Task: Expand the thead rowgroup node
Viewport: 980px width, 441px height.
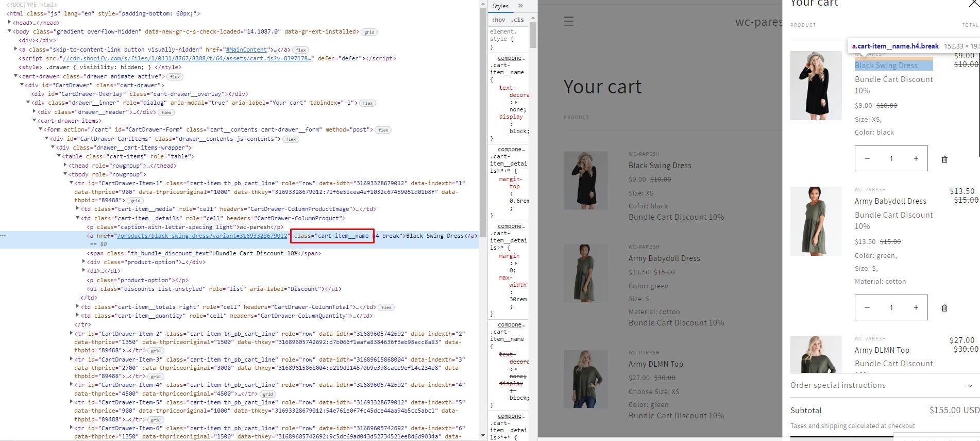Action: pos(65,165)
